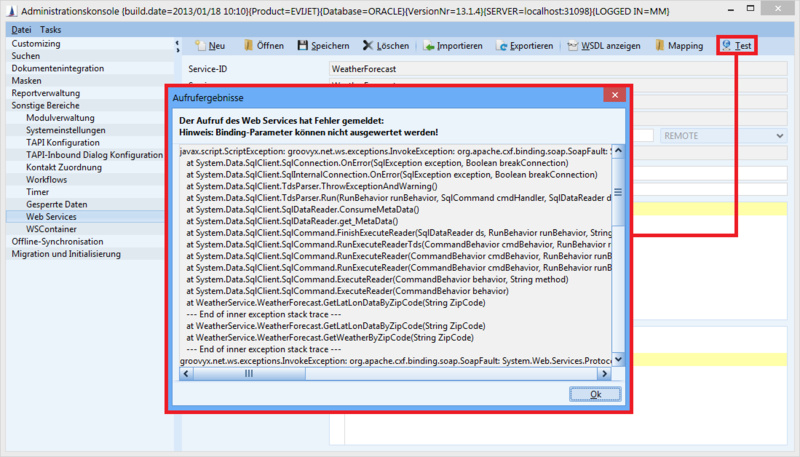Open Modulverwaltung in the sidebar

60,118
